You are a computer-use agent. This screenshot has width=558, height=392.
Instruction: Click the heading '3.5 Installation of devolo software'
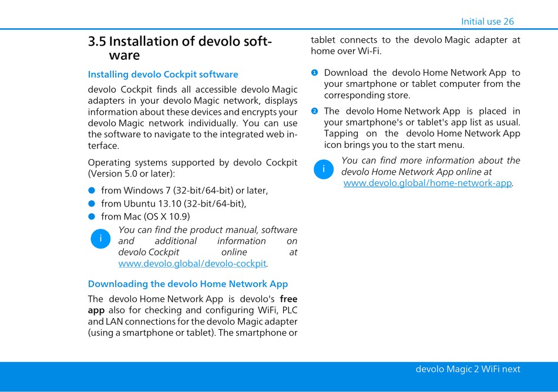click(180, 48)
